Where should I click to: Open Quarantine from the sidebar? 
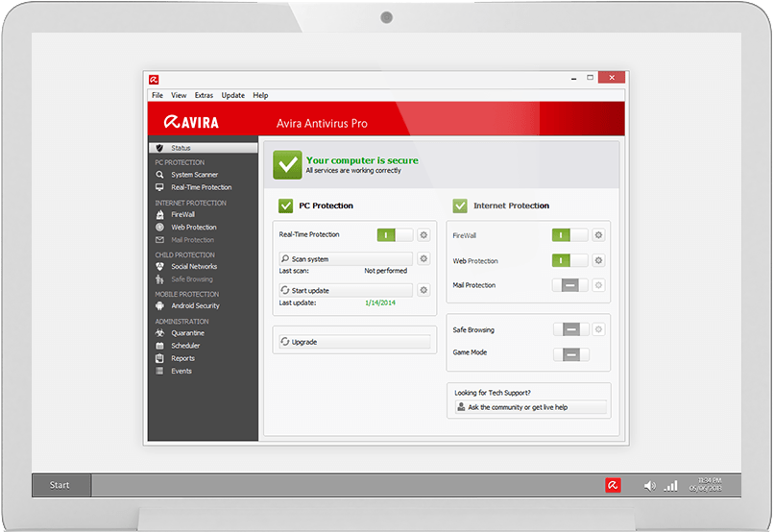point(187,333)
